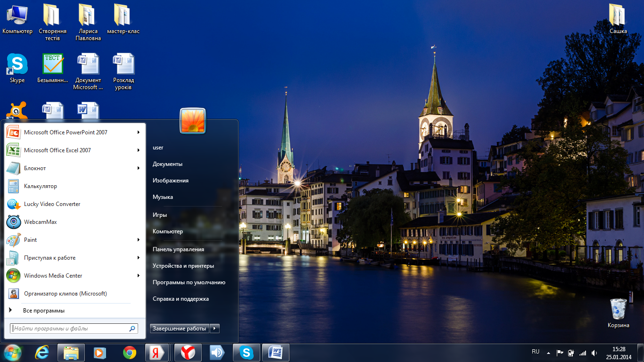Launch Lucky Video Converter
This screenshot has height=362, width=644.
click(x=74, y=204)
